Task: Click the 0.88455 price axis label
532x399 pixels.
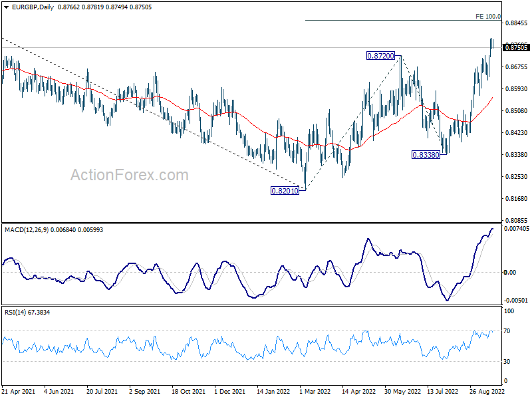Action: tap(516, 23)
